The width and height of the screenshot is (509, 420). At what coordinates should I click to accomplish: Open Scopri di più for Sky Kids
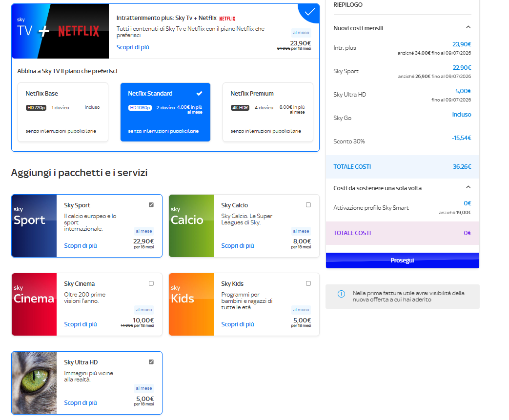[x=238, y=324]
